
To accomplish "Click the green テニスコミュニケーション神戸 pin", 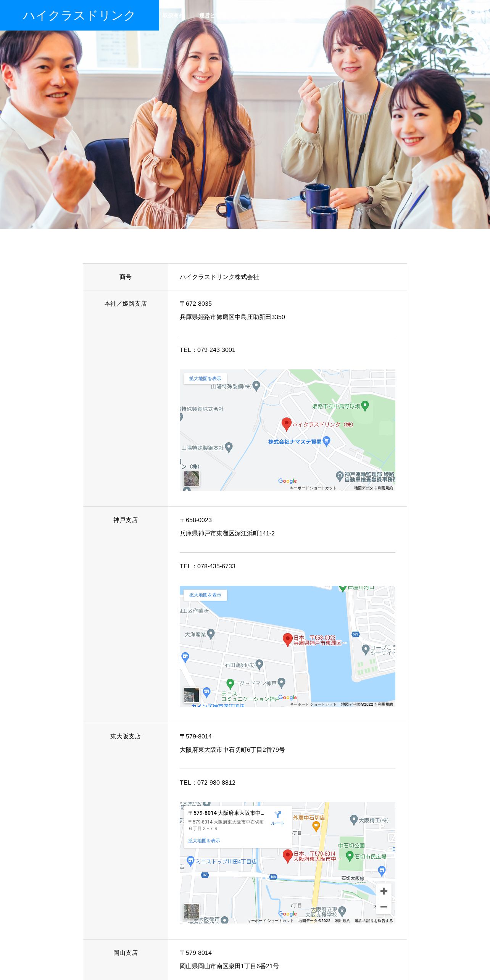I will click(x=230, y=684).
